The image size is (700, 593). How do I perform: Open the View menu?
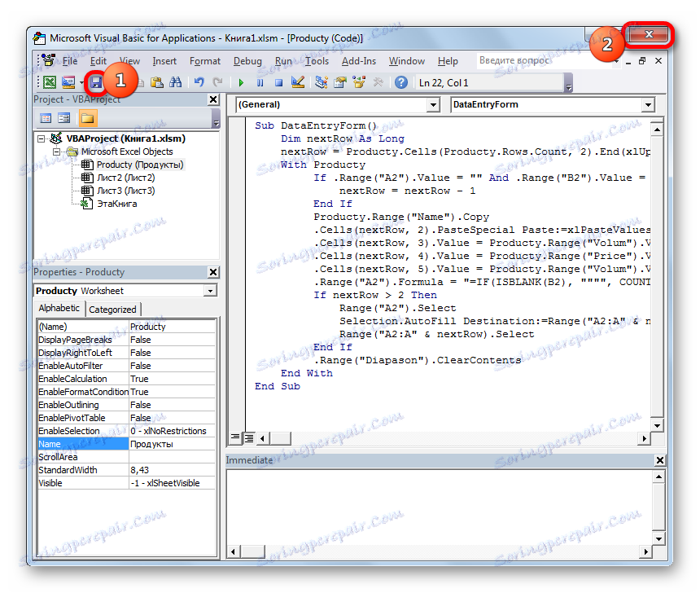point(129,61)
